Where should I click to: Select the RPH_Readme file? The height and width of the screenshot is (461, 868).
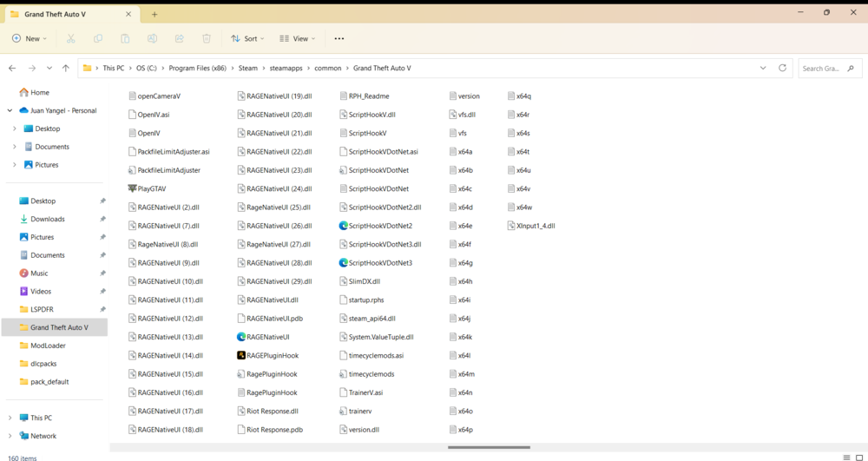(x=365, y=95)
